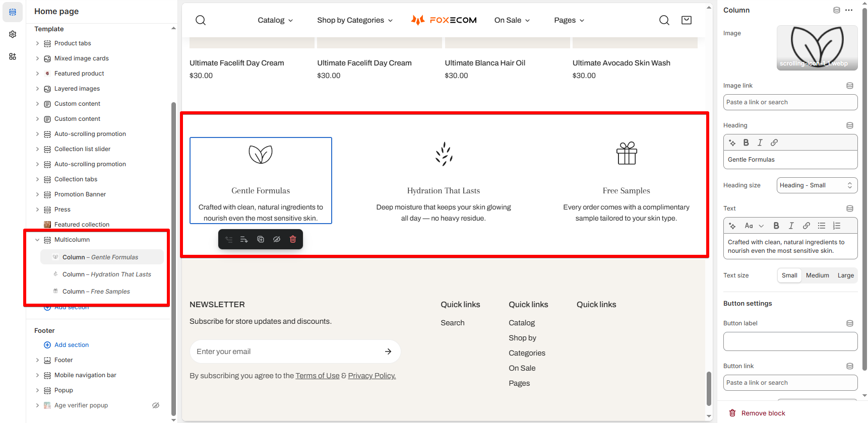
Task: Expand the Promotion Banner section
Action: (x=37, y=194)
